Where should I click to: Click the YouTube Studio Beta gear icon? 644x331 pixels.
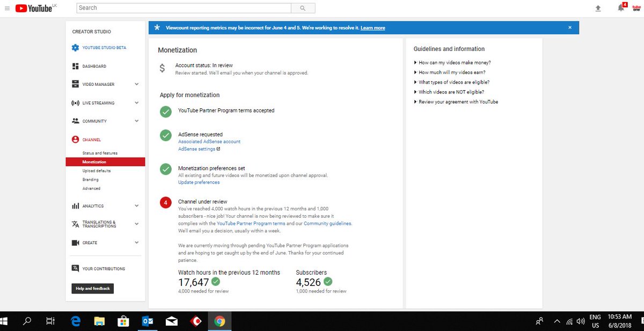pos(75,48)
